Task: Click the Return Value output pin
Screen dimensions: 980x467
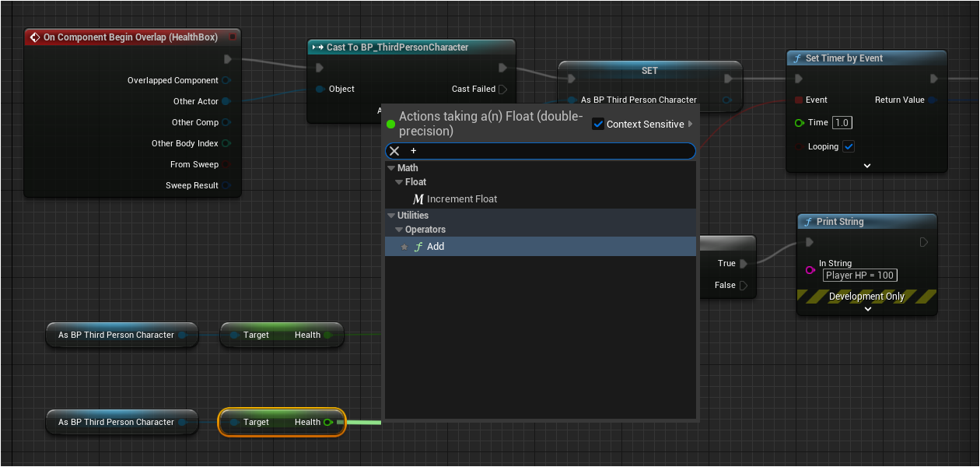Action: pos(933,100)
